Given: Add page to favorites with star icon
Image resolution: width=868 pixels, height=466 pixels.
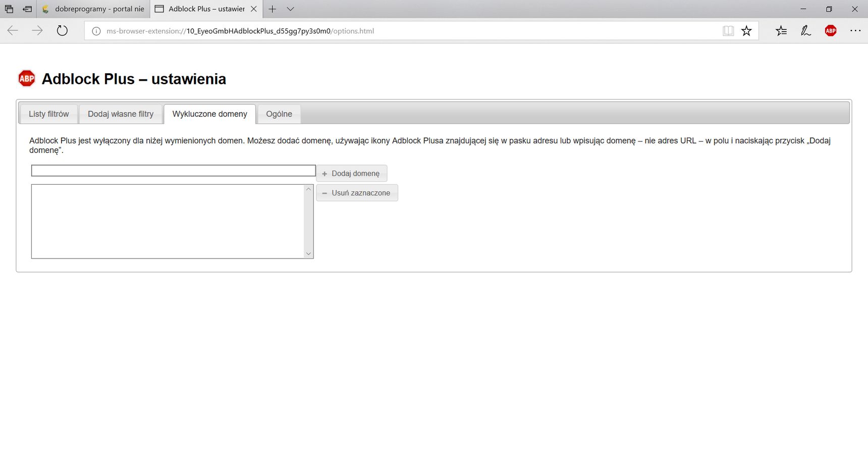Looking at the screenshot, I should pyautogui.click(x=746, y=31).
